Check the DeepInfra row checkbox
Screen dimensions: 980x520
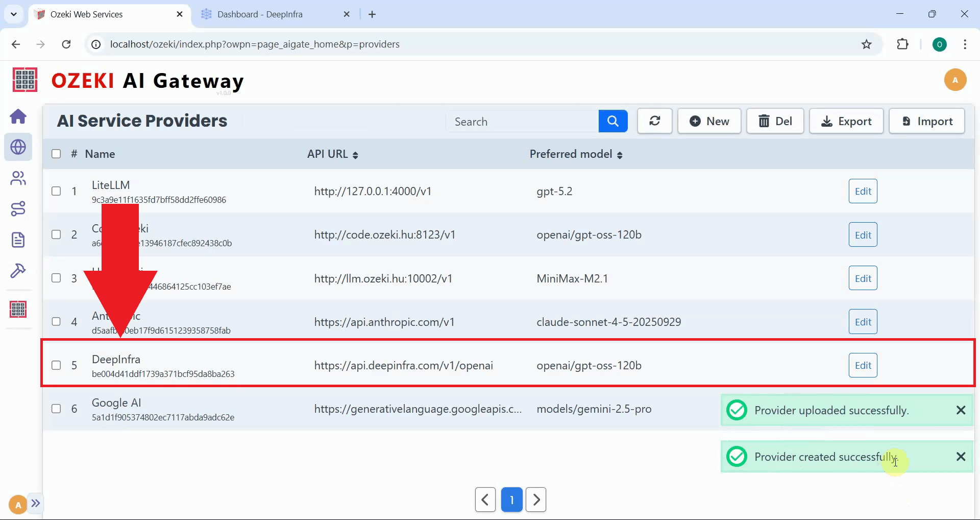point(56,365)
